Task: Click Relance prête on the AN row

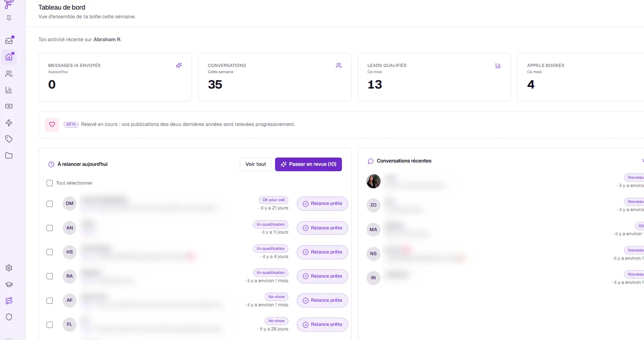Action: pos(322,228)
